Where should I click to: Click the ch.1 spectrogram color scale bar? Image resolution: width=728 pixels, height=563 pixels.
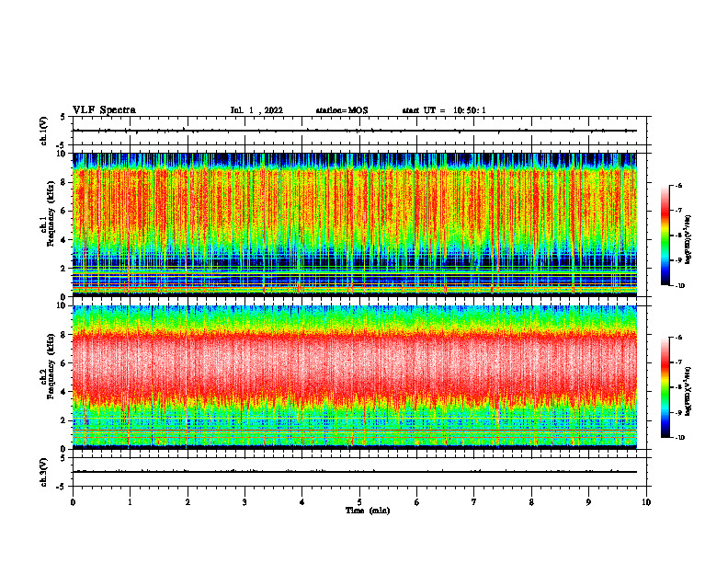[x=665, y=236]
